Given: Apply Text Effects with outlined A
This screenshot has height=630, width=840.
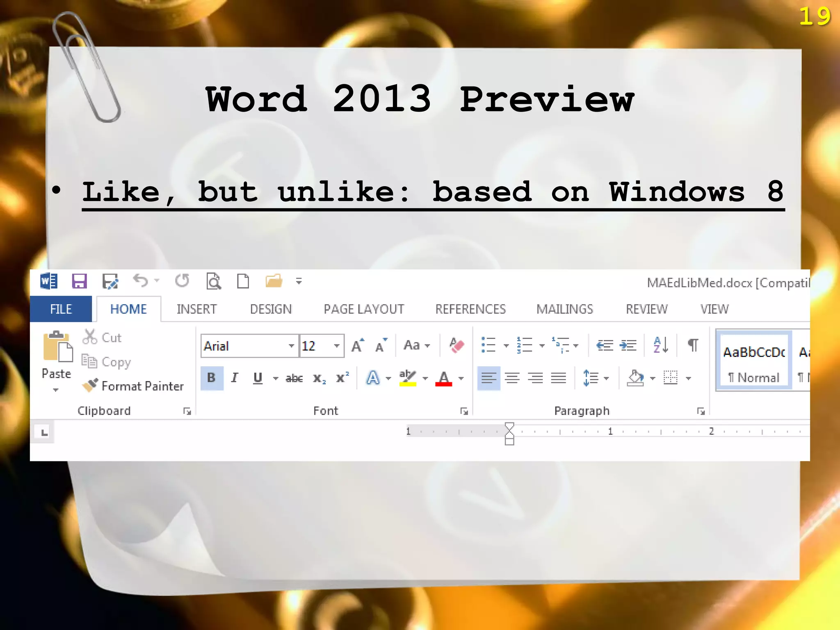Looking at the screenshot, I should pyautogui.click(x=373, y=378).
